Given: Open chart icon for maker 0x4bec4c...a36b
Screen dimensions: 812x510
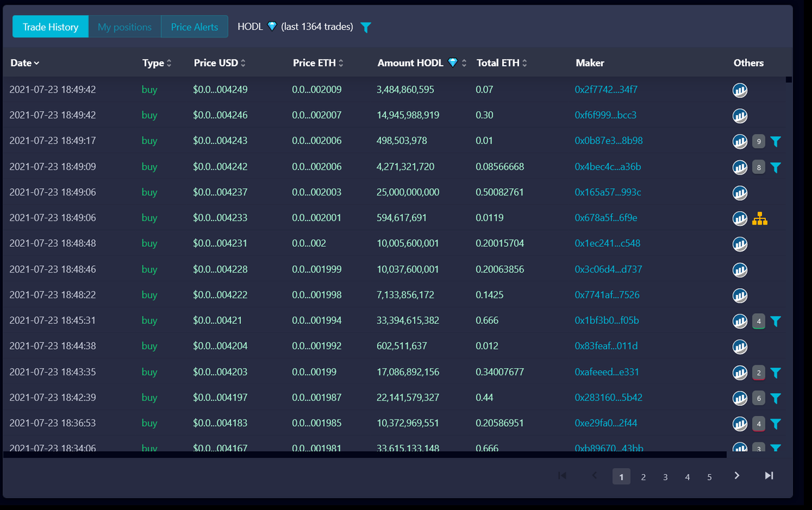Looking at the screenshot, I should tap(740, 167).
